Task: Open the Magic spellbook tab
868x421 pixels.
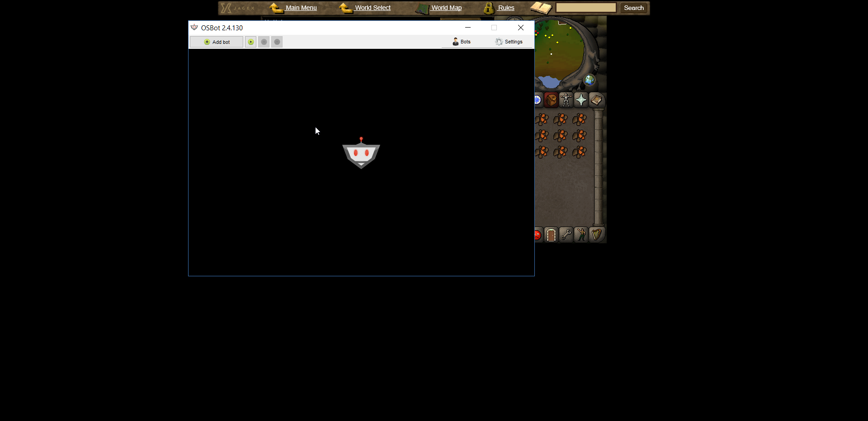Action: [596, 100]
